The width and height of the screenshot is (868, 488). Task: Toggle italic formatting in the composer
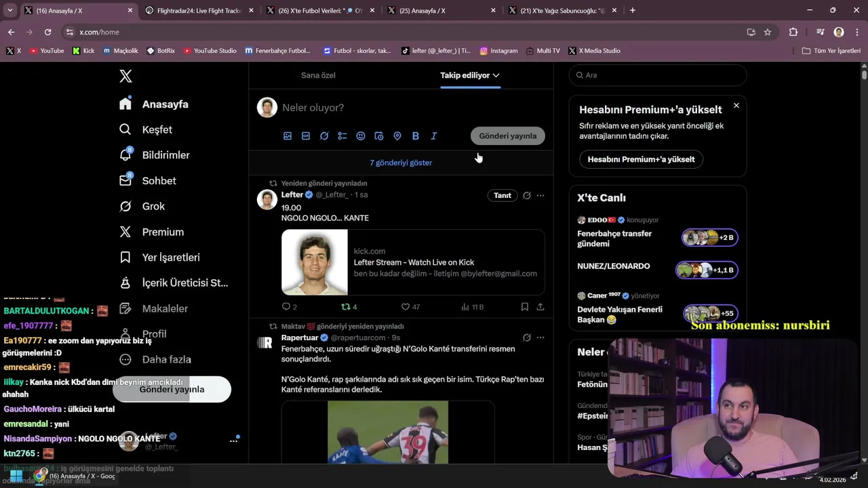(x=434, y=136)
